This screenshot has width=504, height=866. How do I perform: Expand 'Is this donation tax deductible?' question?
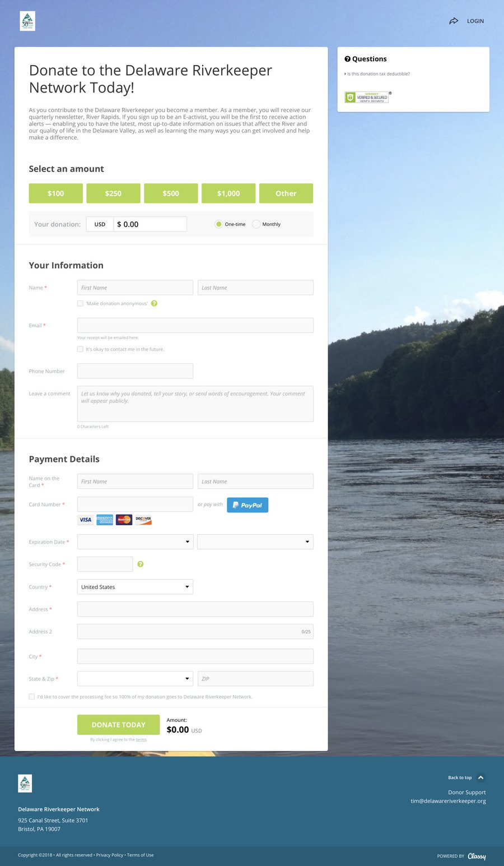(x=377, y=74)
